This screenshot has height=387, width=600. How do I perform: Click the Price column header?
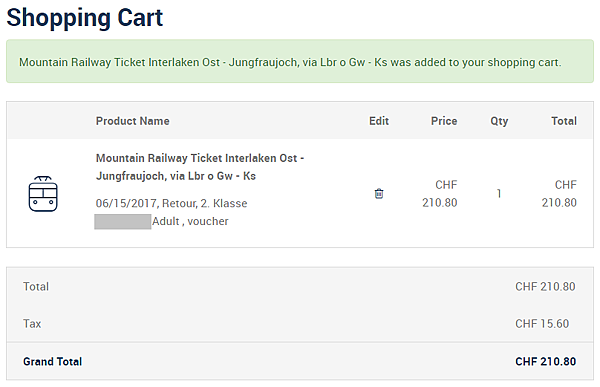(444, 121)
